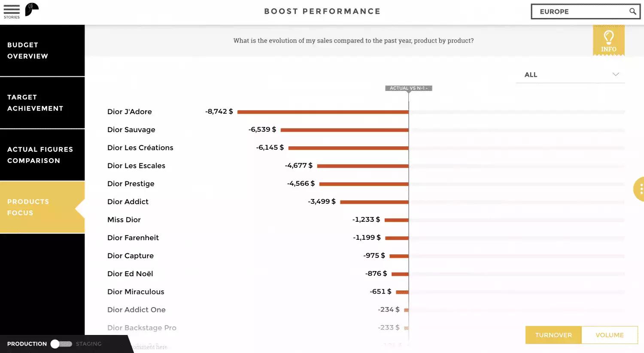Viewport: 644px width, 353px height.
Task: Click the Dior Sauvage bar
Action: (x=345, y=130)
